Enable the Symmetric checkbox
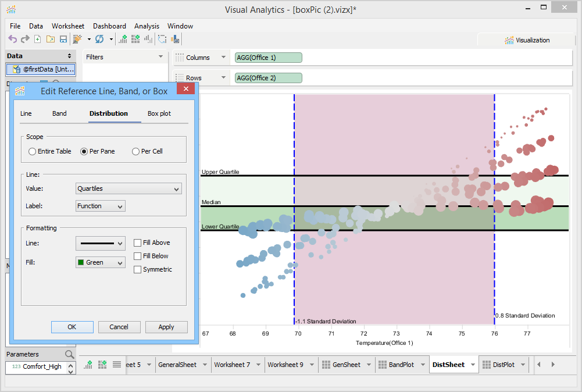582x392 pixels. click(x=137, y=269)
